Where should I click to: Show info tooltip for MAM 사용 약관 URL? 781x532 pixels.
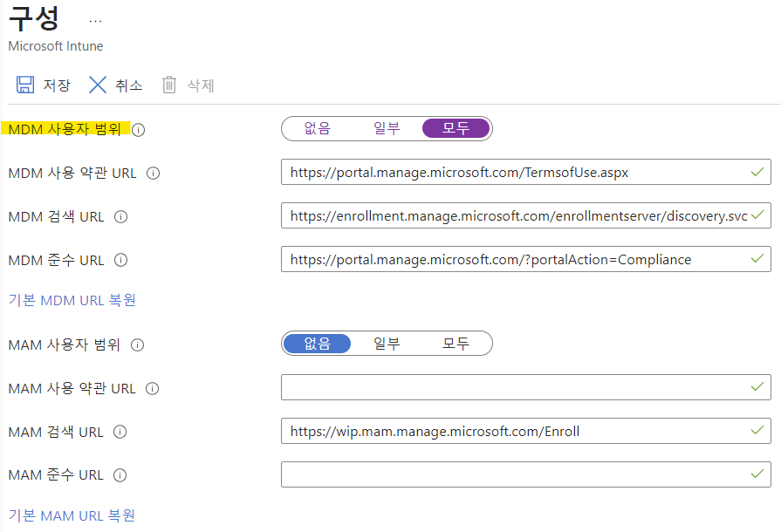pos(153,389)
